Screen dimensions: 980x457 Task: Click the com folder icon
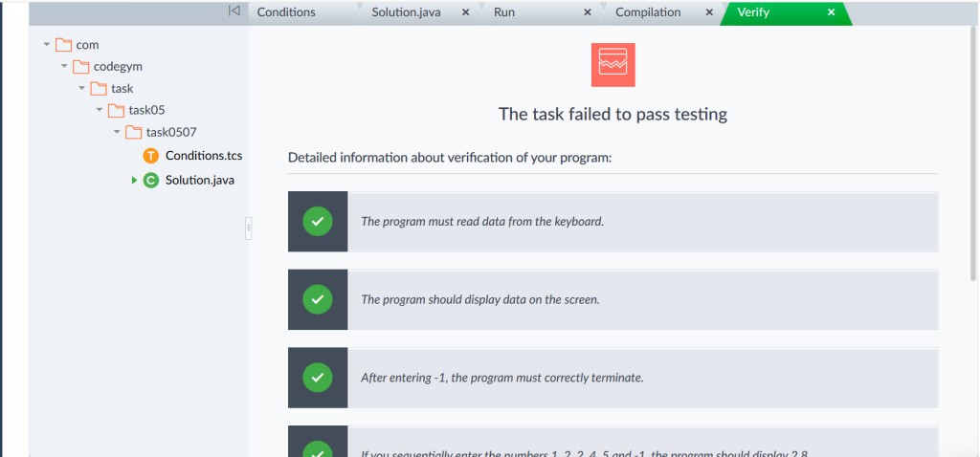tap(63, 45)
